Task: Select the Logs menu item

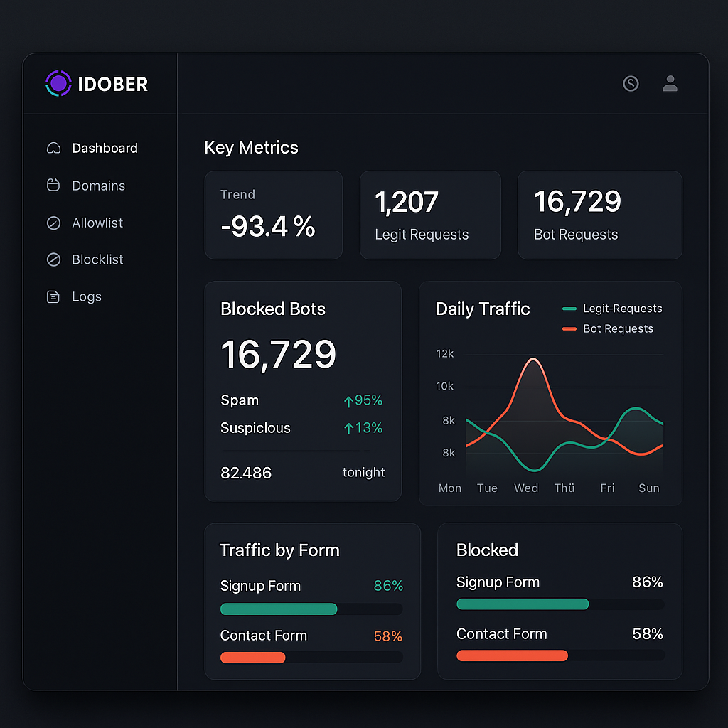Action: coord(87,297)
